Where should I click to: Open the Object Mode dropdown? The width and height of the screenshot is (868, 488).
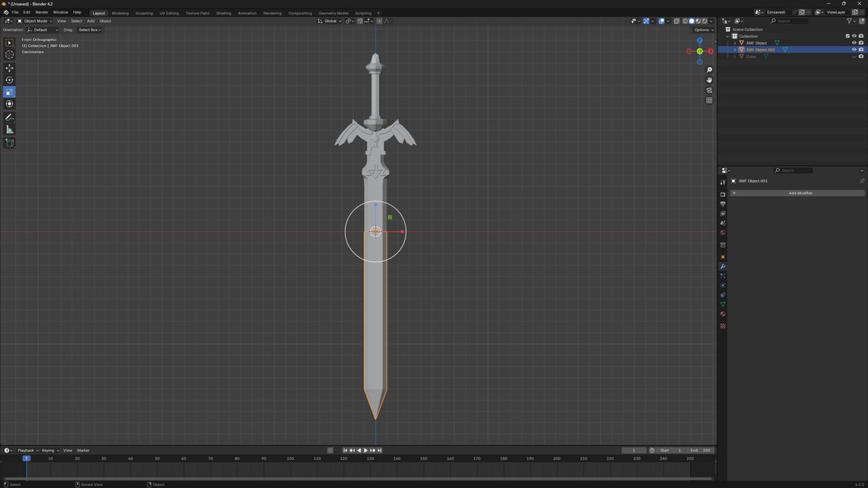coord(35,21)
